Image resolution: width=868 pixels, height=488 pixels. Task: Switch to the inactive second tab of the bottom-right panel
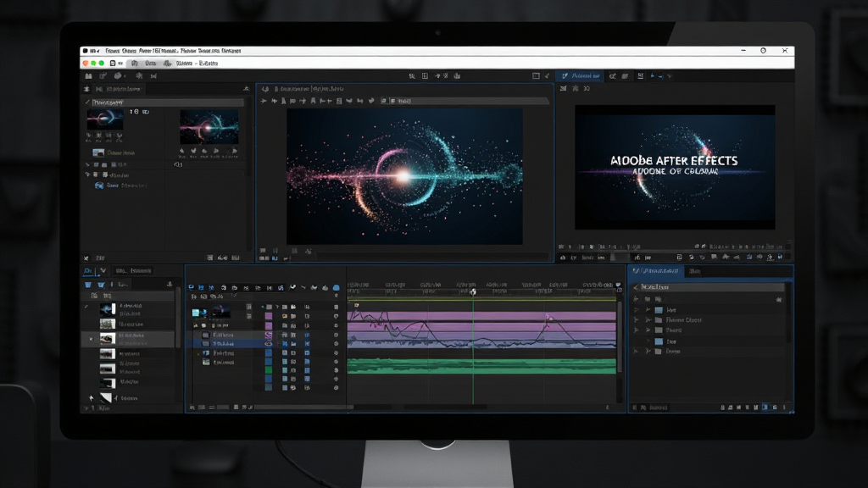[695, 271]
